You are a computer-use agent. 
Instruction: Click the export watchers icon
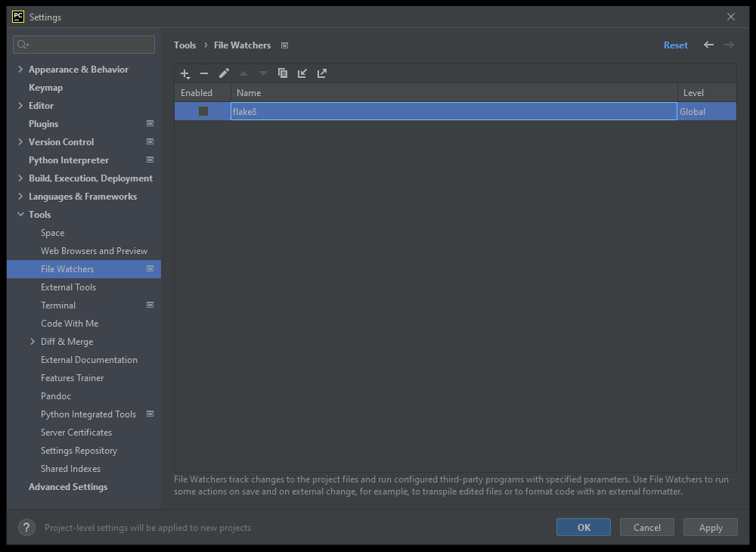(322, 73)
